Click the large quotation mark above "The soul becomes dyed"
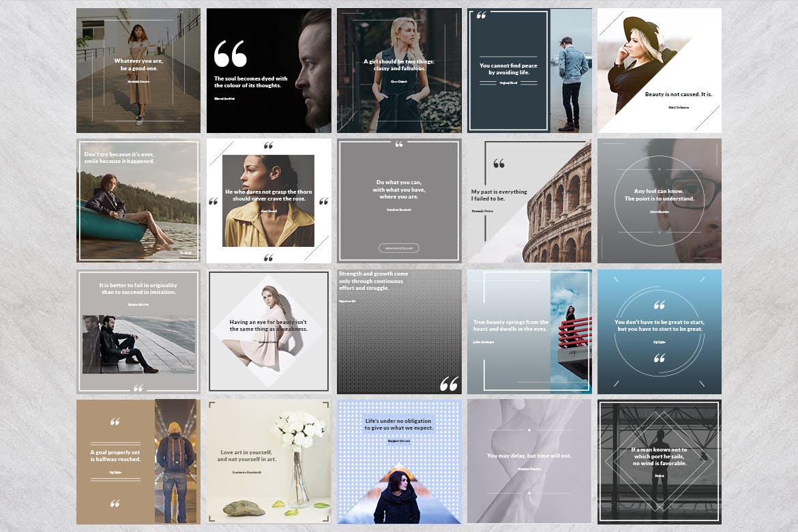 (x=230, y=54)
